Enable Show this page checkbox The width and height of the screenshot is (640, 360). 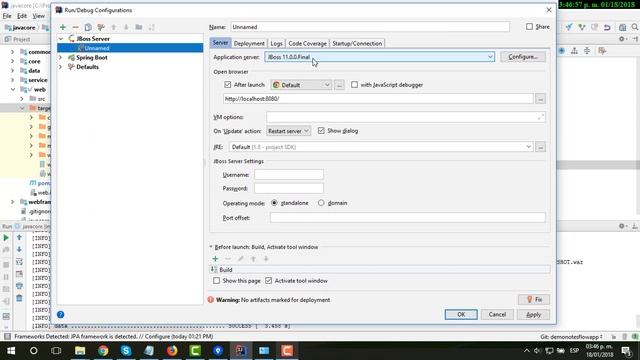216,281
